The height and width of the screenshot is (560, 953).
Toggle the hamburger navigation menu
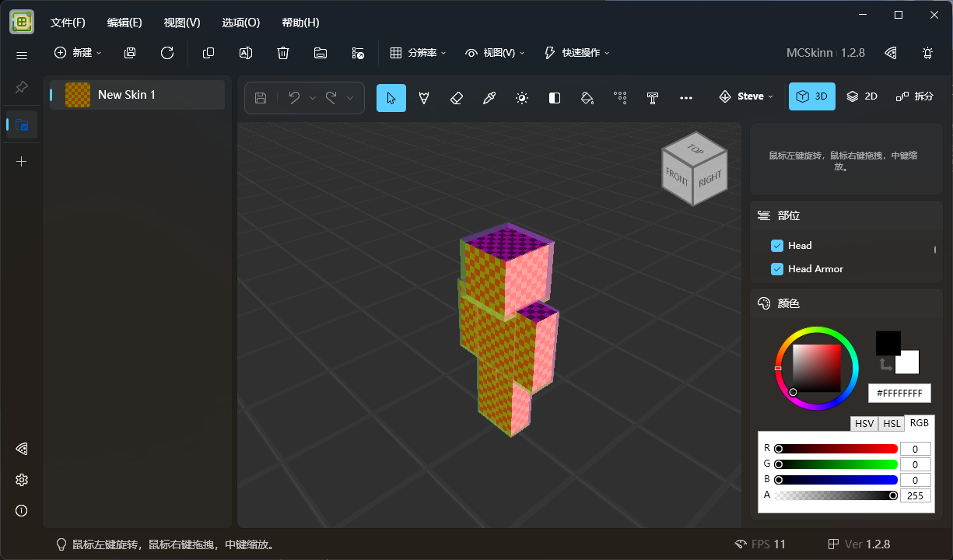[x=22, y=55]
